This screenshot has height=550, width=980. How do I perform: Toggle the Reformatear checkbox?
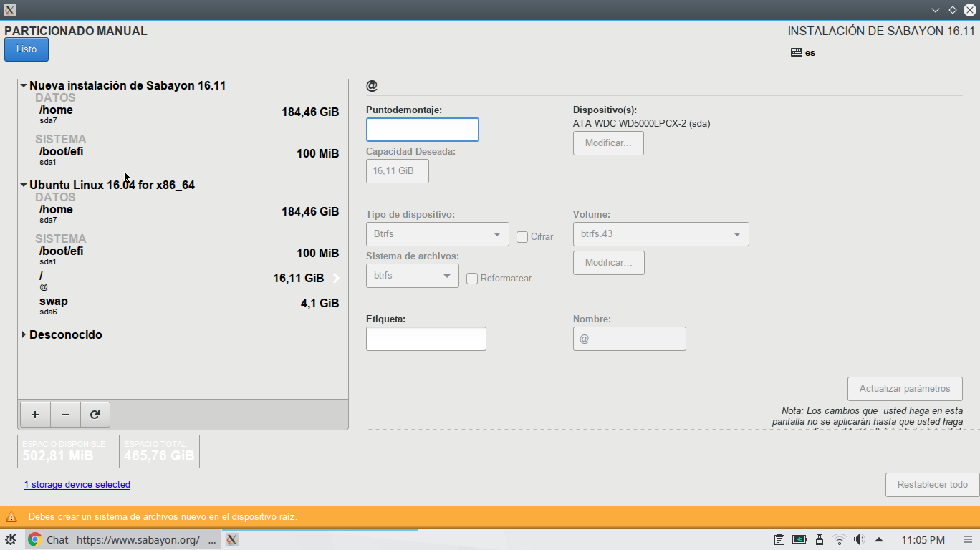pyautogui.click(x=472, y=279)
